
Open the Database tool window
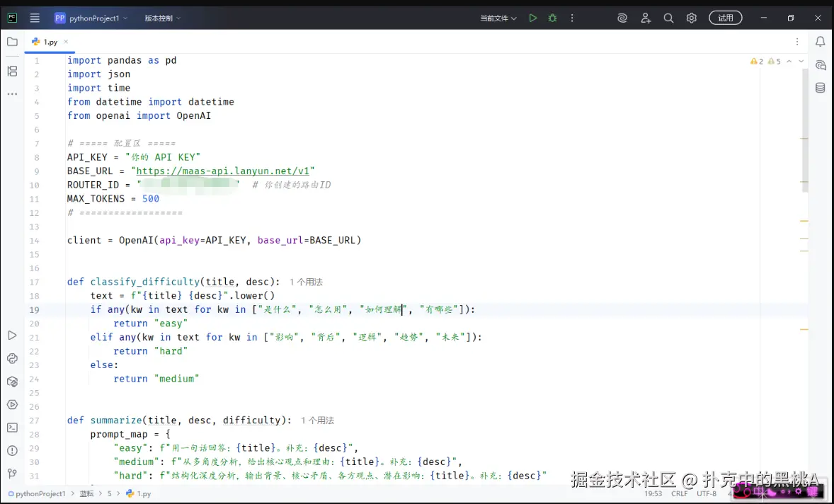click(820, 88)
